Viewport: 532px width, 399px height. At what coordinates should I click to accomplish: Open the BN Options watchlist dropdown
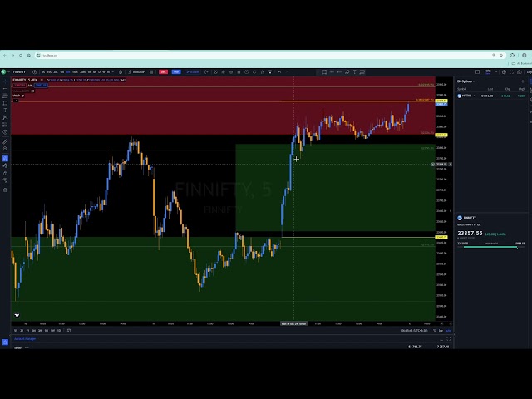[x=465, y=81]
